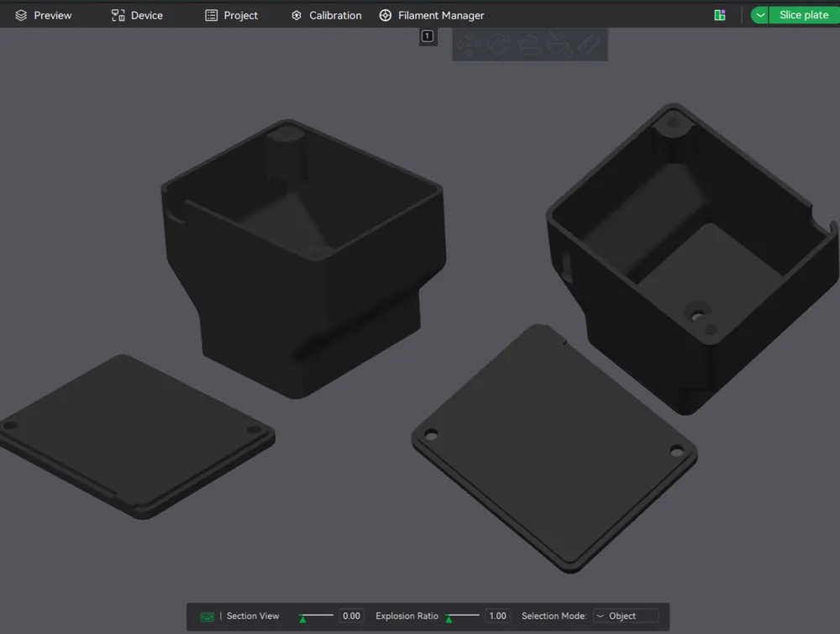Select the Cut tool in assembly toolbar

click(528, 45)
